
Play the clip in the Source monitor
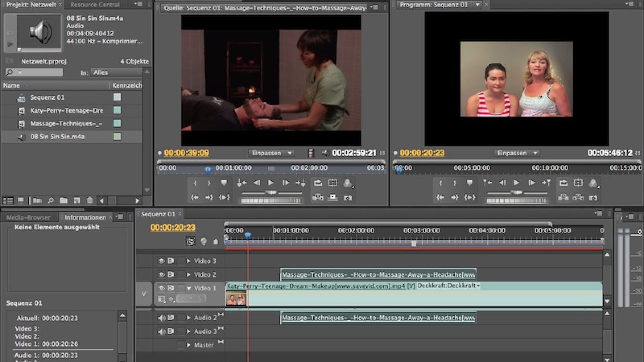coord(271,183)
